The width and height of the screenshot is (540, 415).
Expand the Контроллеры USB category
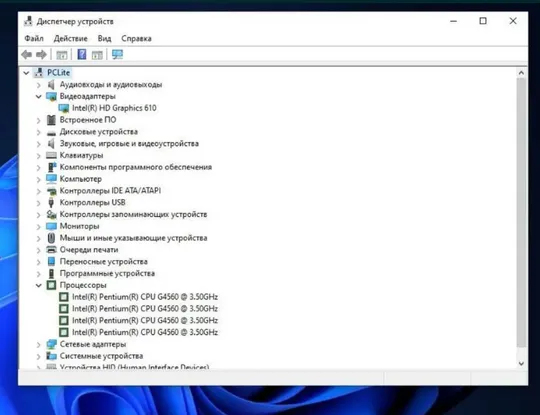coord(39,203)
